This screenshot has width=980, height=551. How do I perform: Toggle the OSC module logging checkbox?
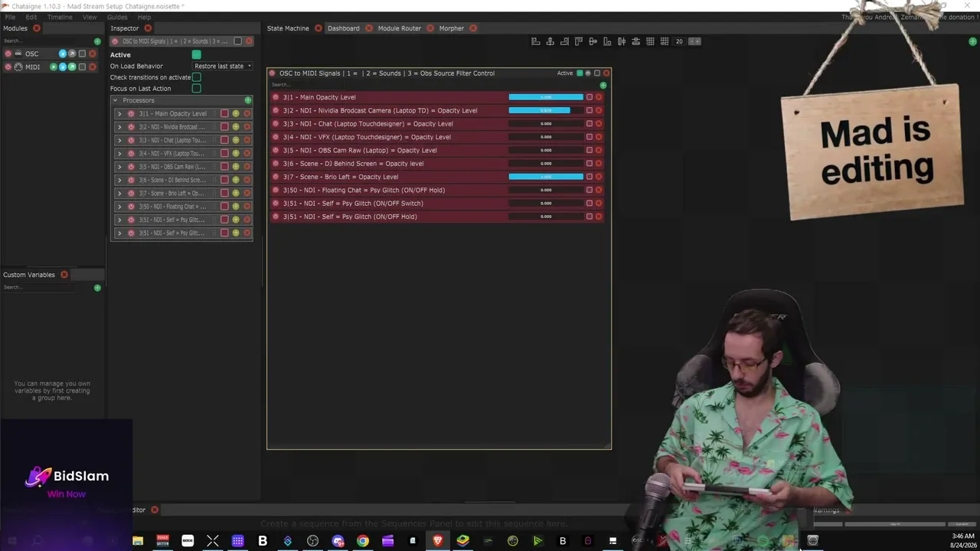click(82, 54)
